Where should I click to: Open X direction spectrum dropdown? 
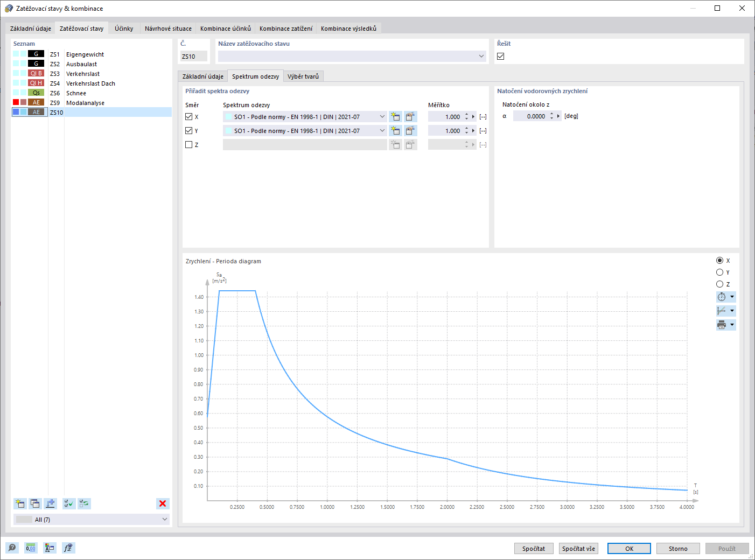coord(382,116)
